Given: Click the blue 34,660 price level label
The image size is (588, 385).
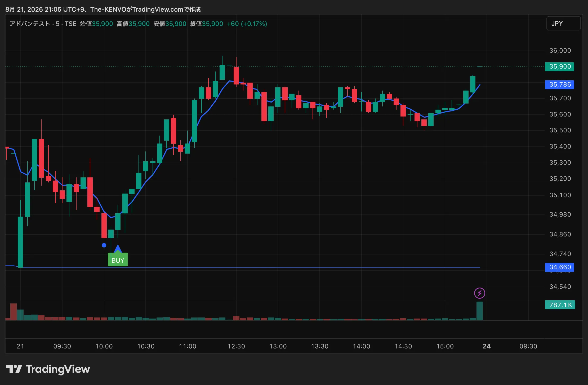Looking at the screenshot, I should [x=560, y=267].
